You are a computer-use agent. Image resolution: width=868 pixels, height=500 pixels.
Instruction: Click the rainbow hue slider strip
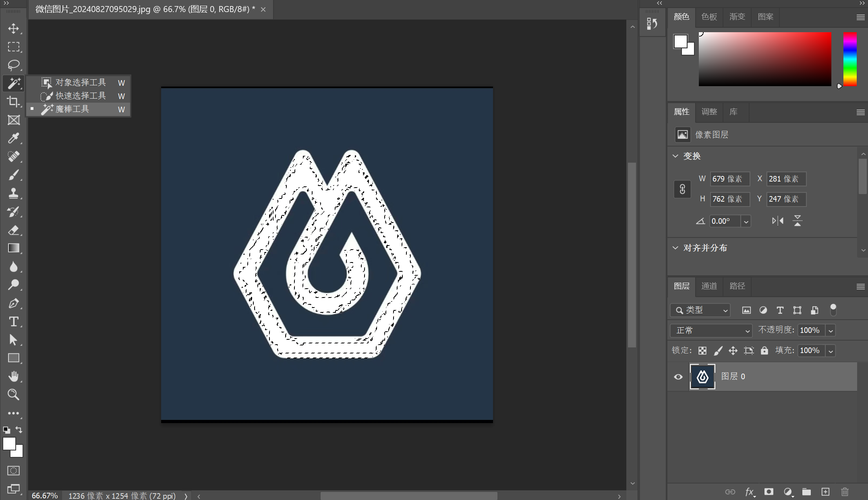click(850, 59)
